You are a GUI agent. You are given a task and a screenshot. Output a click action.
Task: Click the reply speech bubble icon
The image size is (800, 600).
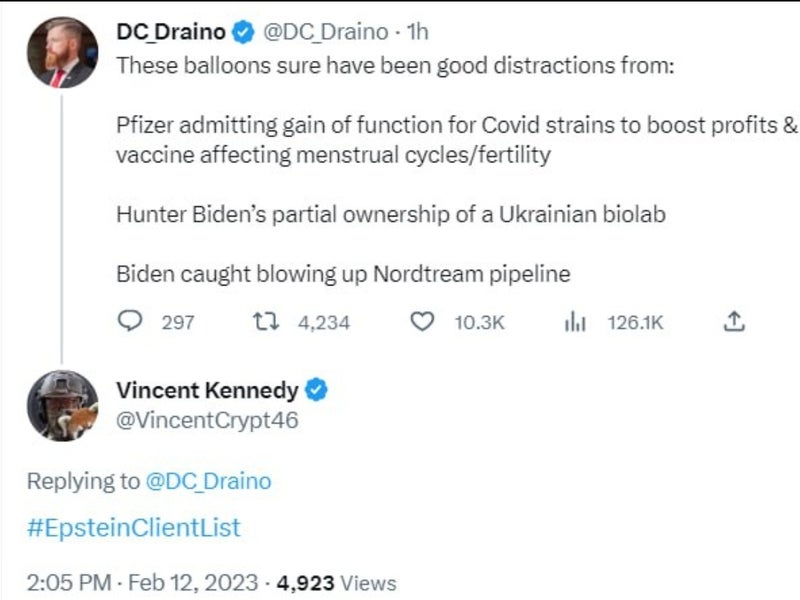130,322
